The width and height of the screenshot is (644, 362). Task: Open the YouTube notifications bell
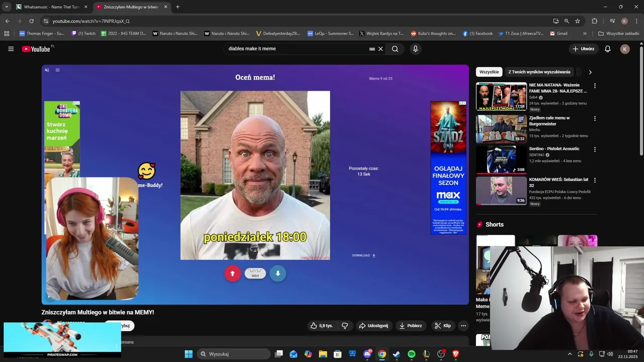[x=608, y=49]
